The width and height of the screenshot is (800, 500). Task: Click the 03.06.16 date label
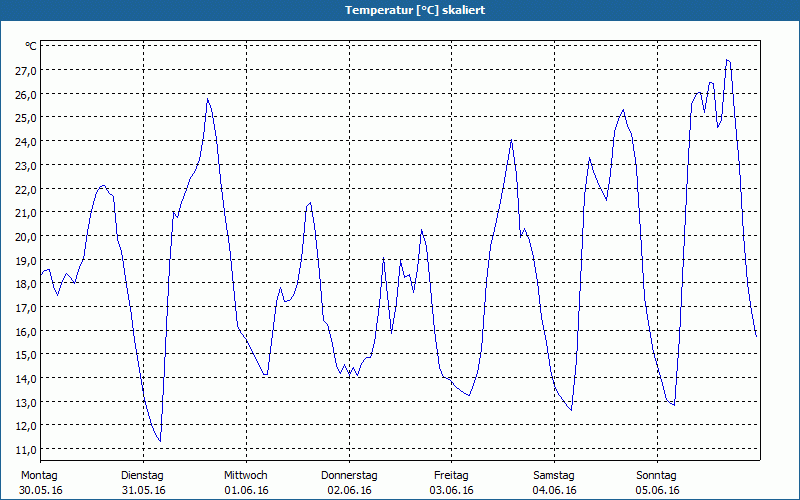[452, 490]
